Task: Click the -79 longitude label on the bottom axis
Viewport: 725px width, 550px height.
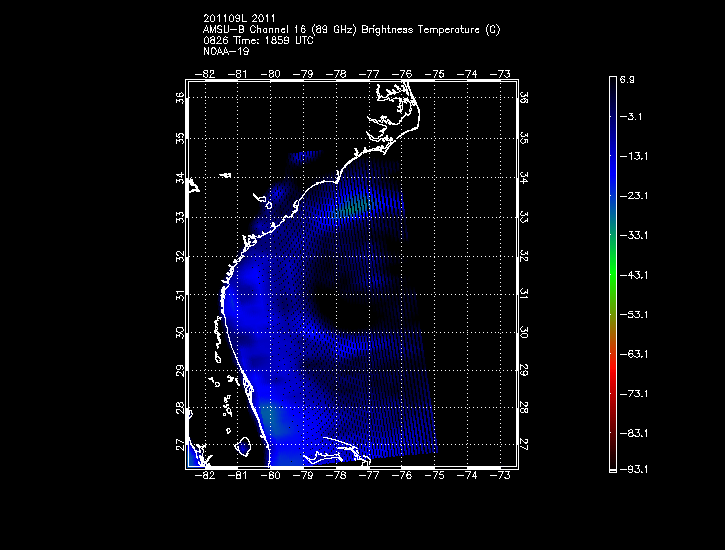Action: pos(303,476)
